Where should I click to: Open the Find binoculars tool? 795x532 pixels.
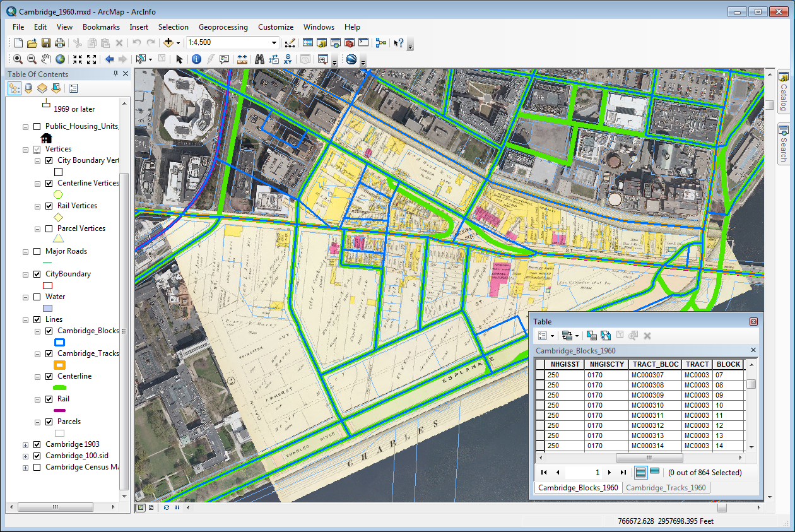coord(259,59)
